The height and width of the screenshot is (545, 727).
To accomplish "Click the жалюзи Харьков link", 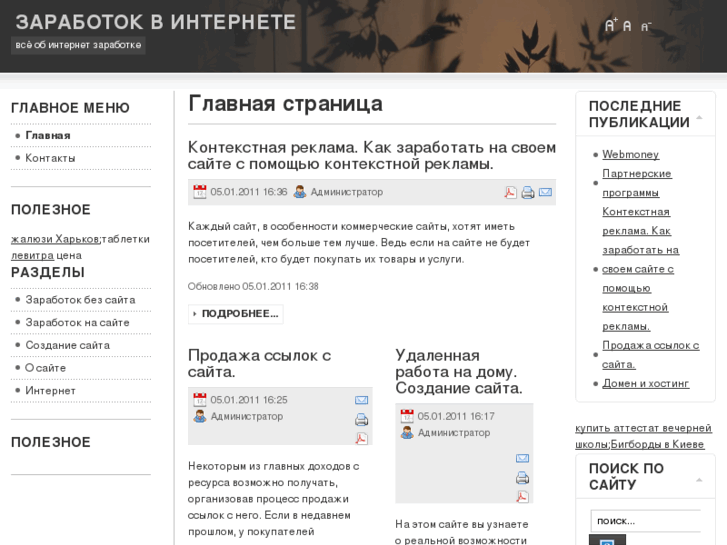I will click(54, 239).
